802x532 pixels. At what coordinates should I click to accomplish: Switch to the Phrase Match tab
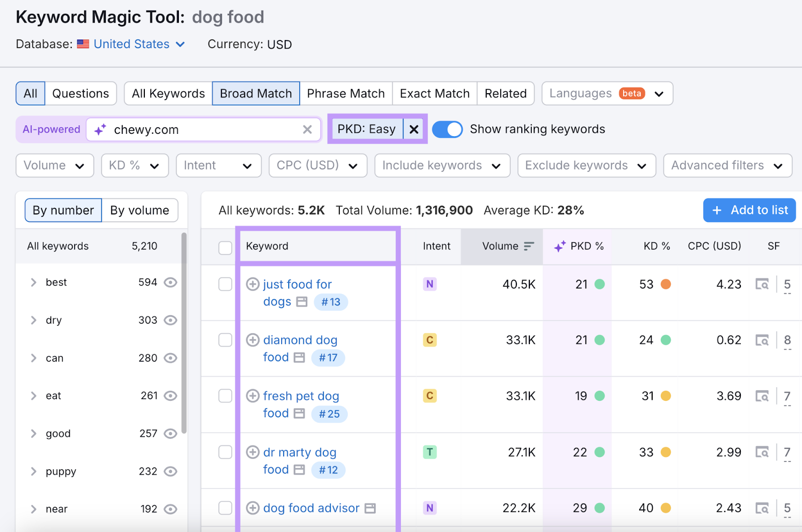(x=346, y=93)
